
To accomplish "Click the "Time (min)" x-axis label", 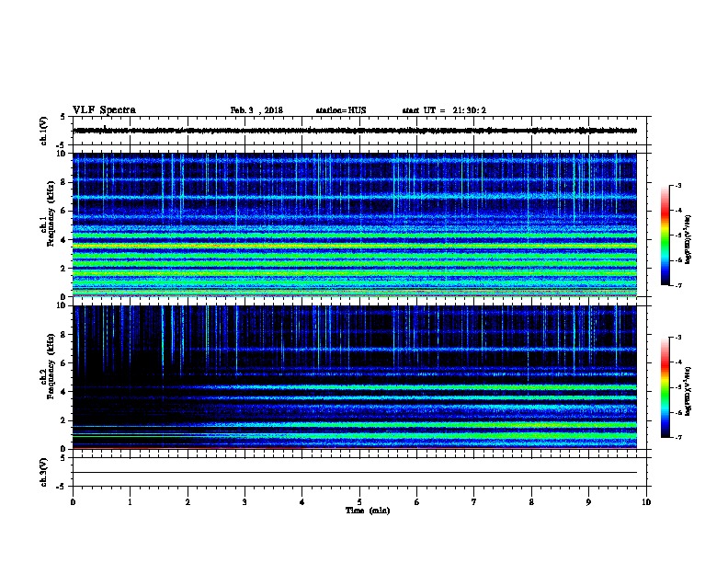I will pyautogui.click(x=368, y=511).
